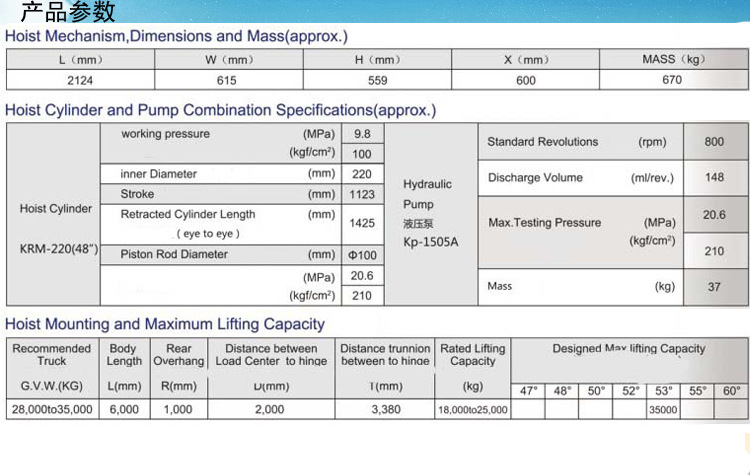Click the Chinese text "液压泵"
The height and width of the screenshot is (475, 750).
click(x=418, y=223)
